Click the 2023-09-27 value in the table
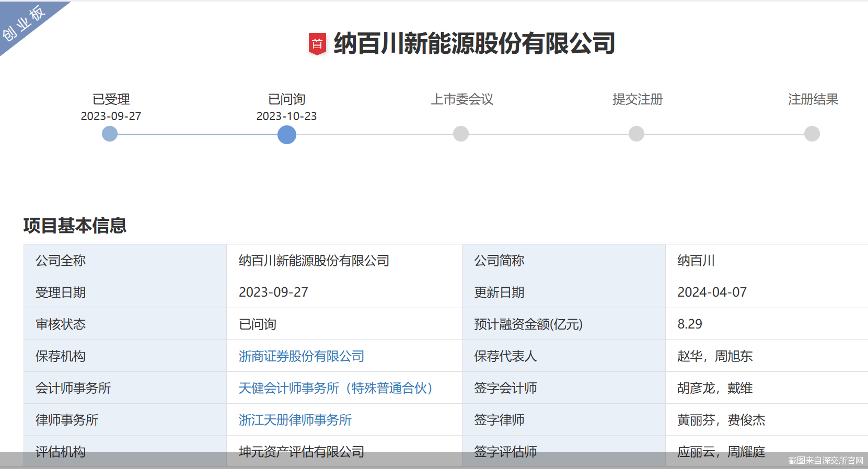 (x=273, y=292)
